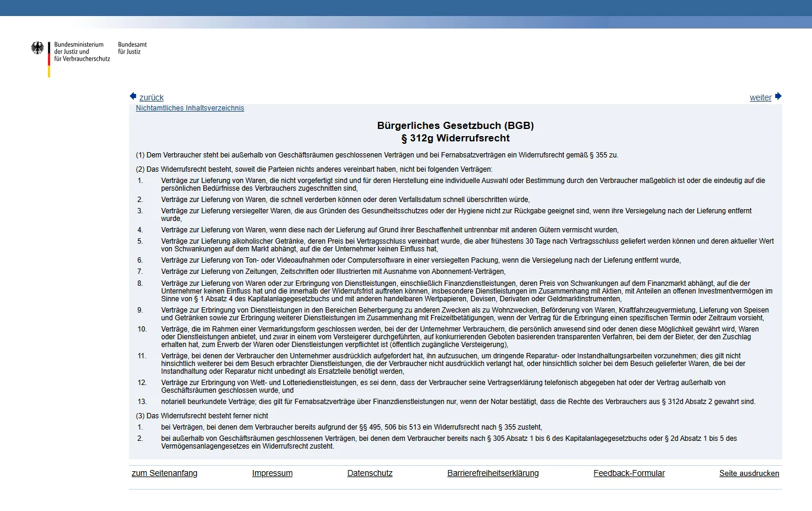Click the item mentioning 'Beherbergung' and 'Kraftfahrzeugvermietung'
The image size is (812, 511).
click(x=465, y=314)
